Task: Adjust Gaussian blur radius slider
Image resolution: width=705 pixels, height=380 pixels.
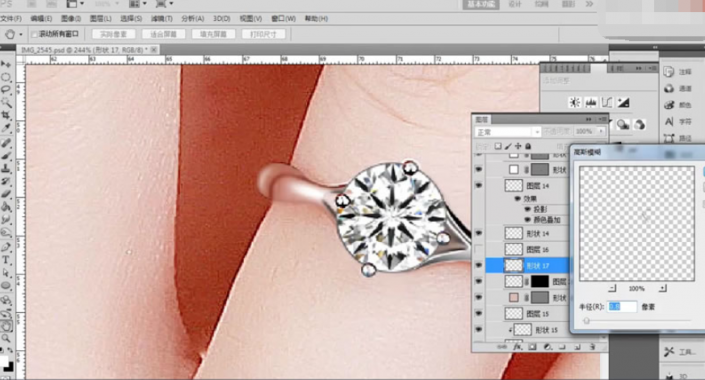Action: click(x=586, y=321)
